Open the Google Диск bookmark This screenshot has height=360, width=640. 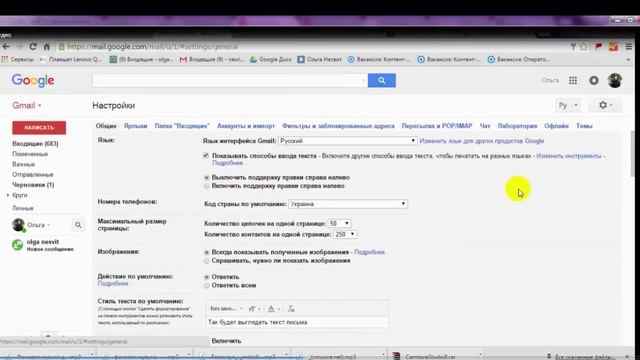tap(271, 59)
